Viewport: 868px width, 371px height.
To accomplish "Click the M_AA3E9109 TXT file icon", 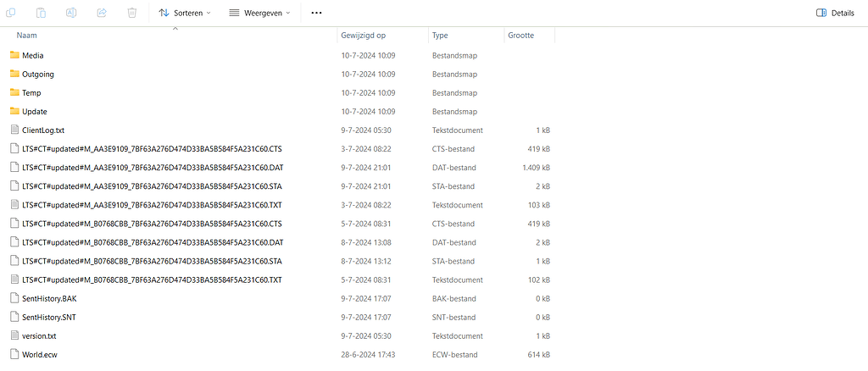I will click(x=15, y=205).
